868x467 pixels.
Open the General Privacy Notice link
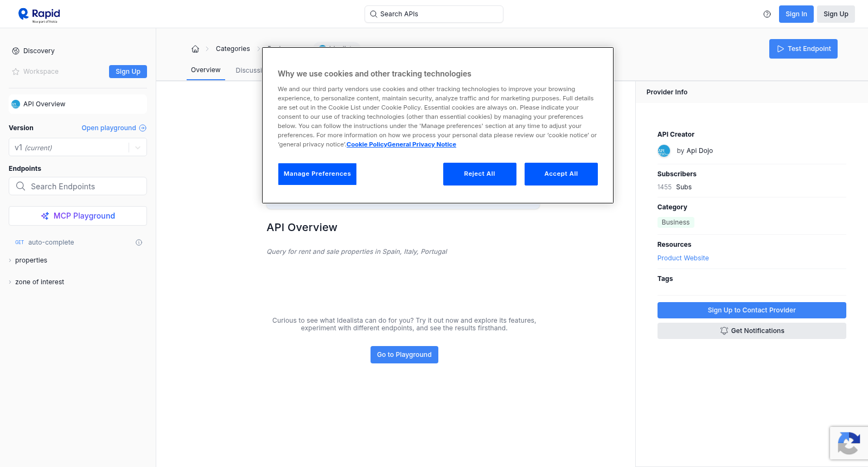point(422,144)
